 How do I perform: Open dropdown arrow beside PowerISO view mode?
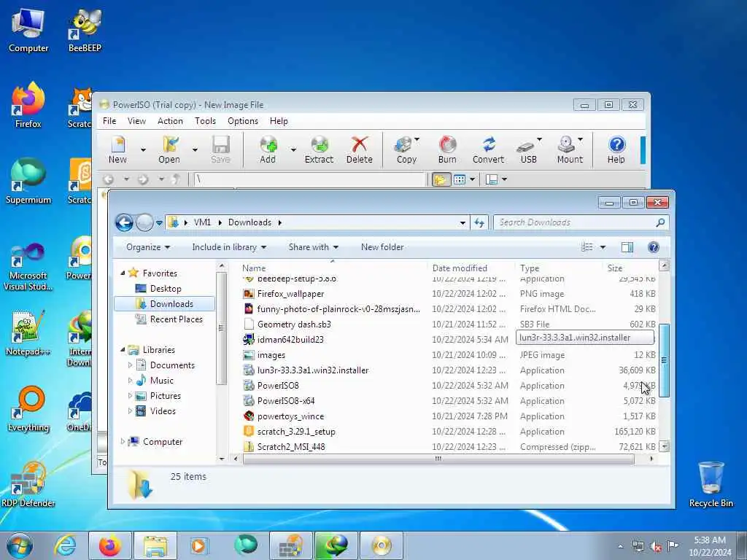[472, 179]
